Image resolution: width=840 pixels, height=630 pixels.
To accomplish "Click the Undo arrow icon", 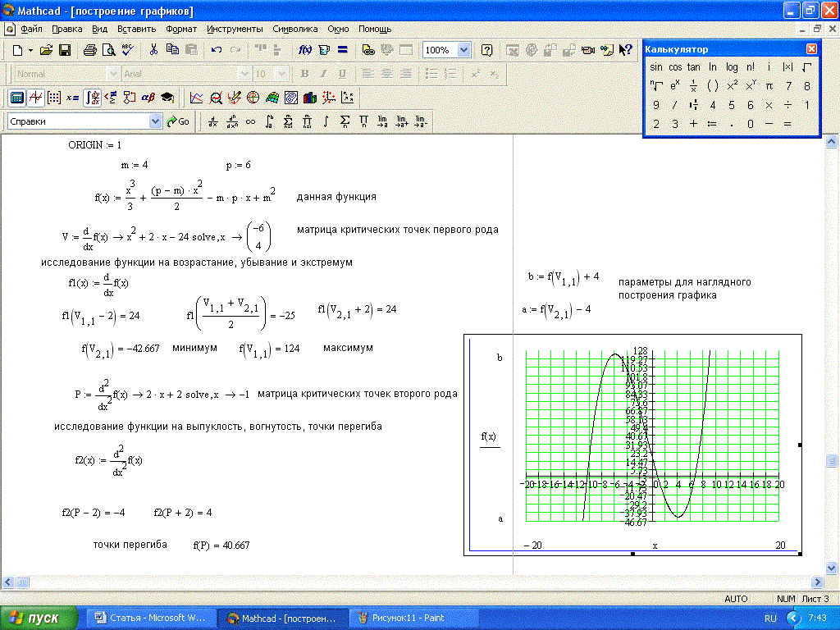I will 217,50.
